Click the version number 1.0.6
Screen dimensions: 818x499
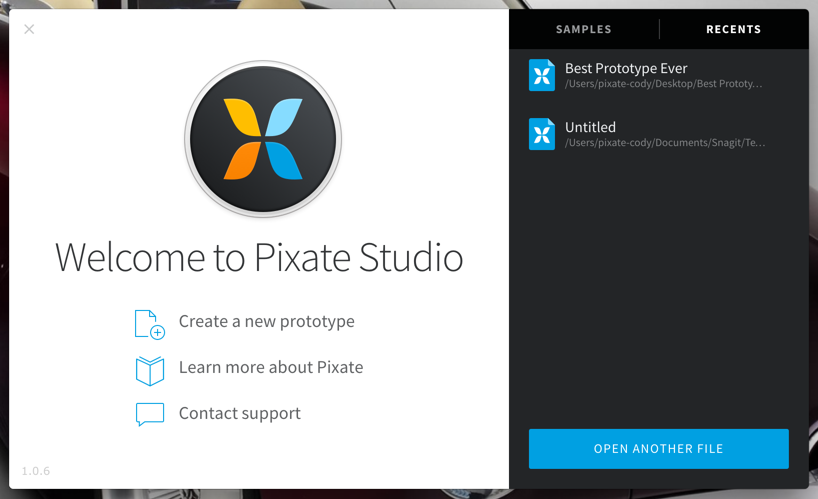(x=35, y=471)
